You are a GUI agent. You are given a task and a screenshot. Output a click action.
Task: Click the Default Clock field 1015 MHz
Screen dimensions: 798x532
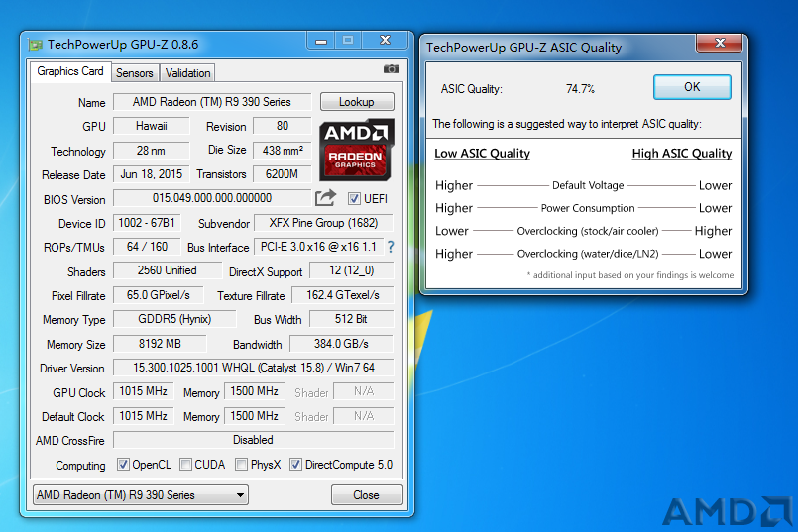pyautogui.click(x=144, y=416)
